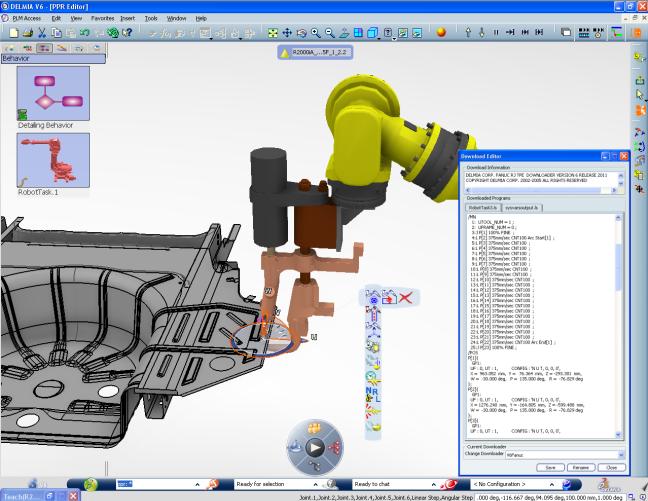The width and height of the screenshot is (648, 501).
Task: Click the red tree segment of compass wheel
Action: click(x=334, y=447)
